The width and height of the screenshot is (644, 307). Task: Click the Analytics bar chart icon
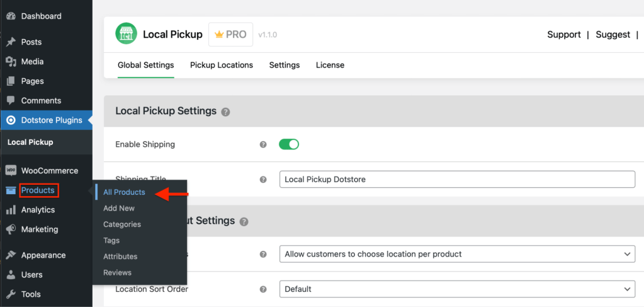pos(11,210)
